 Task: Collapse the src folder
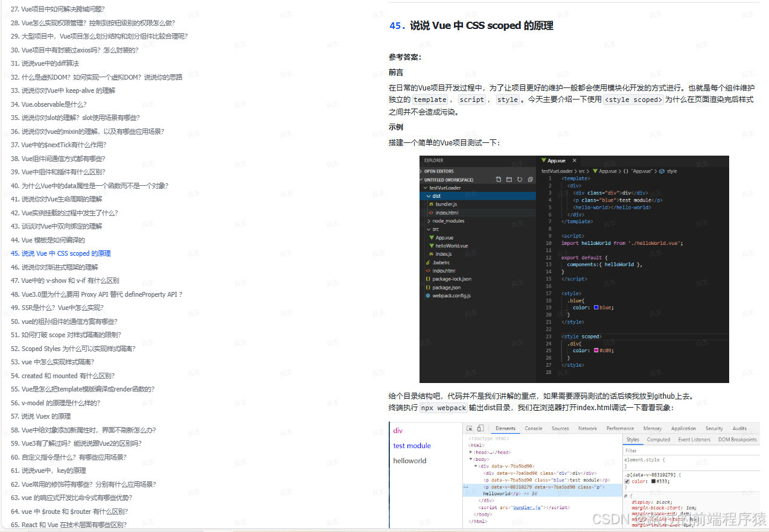pyautogui.click(x=429, y=229)
